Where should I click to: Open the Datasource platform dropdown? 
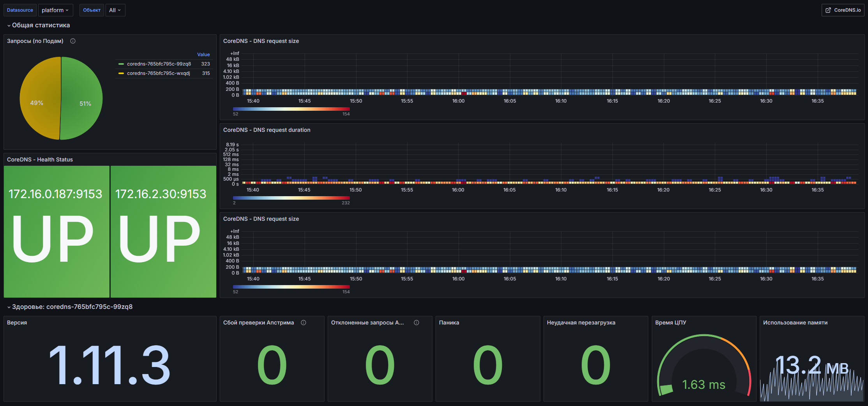click(55, 10)
